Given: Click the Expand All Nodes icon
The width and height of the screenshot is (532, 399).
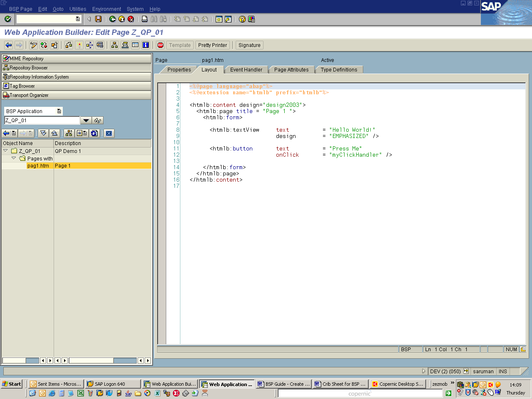Looking at the screenshot, I should (43, 133).
